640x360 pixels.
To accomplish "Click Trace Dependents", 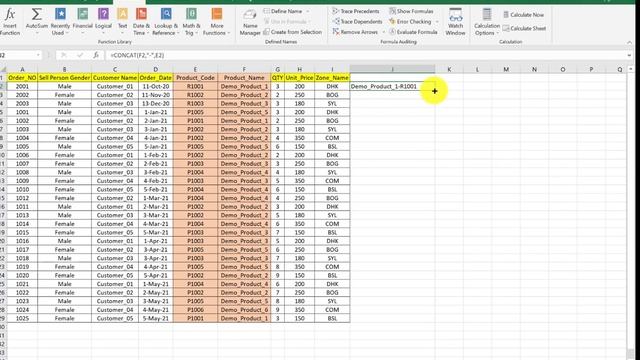I will coord(357,21).
